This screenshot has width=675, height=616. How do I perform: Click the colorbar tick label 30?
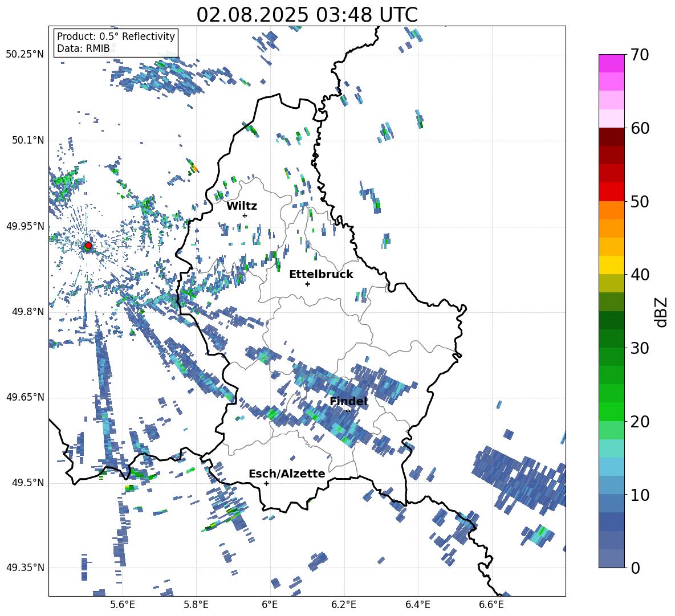click(640, 348)
